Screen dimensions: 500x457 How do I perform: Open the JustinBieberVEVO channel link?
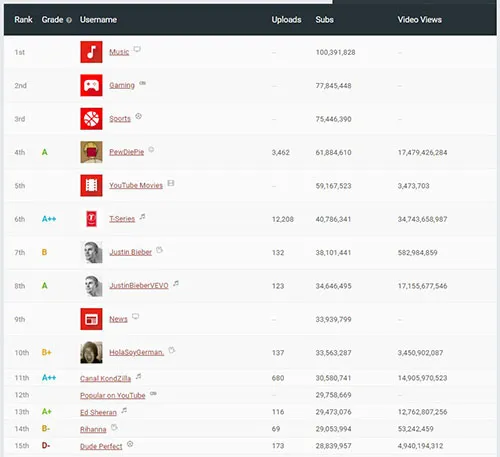[139, 286]
